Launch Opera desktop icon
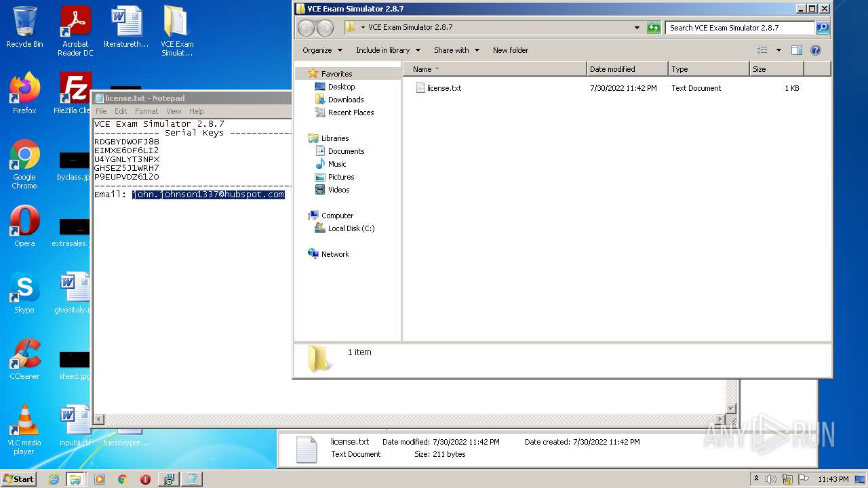Screen dimensions: 868x488 (x=24, y=226)
